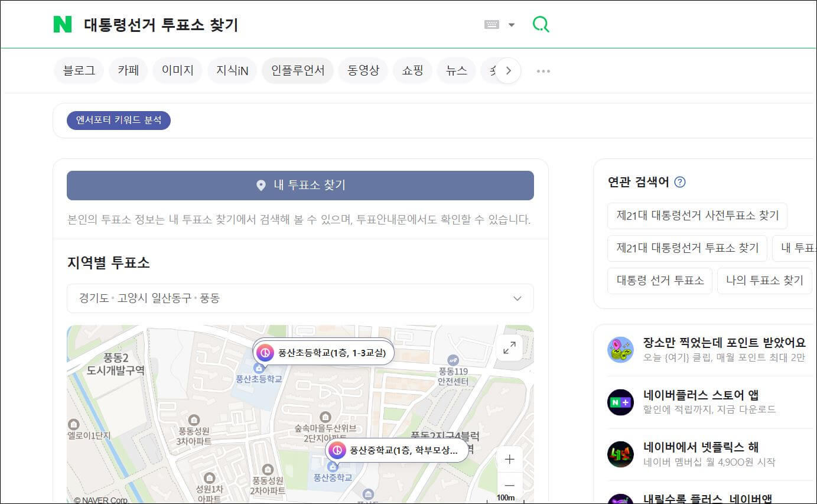Image resolution: width=817 pixels, height=504 pixels.
Task: Switch to the 인플루언서 tab
Action: [298, 71]
